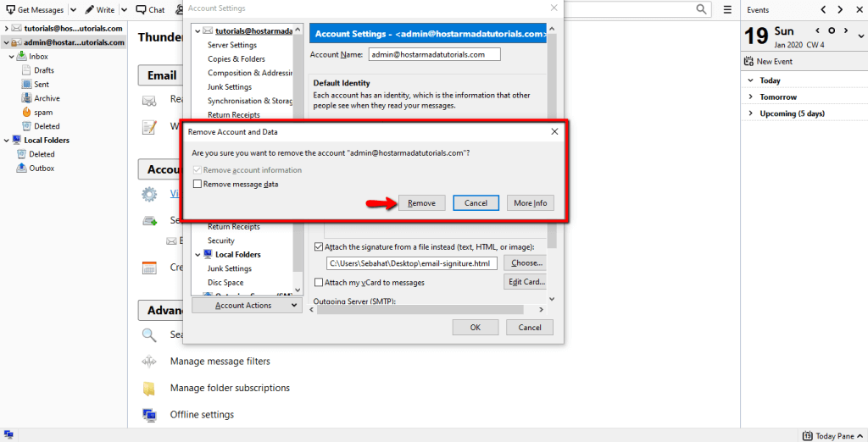Open the Sent folder
Screen dimensions: 868x442
click(x=42, y=84)
